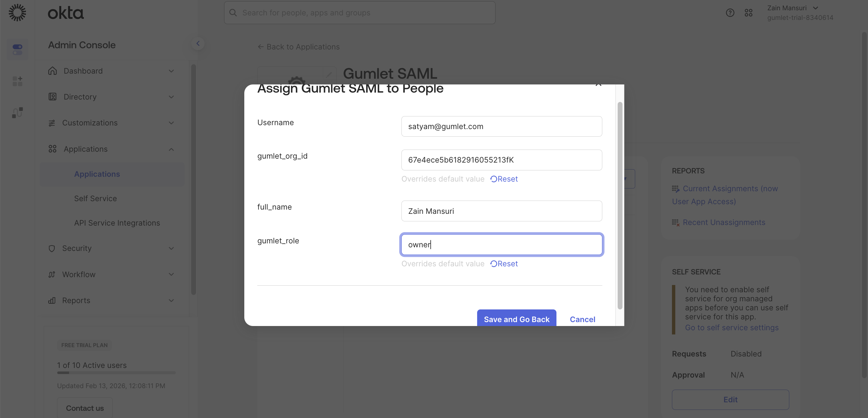Expand the Customizations menu chevron

coord(171,123)
